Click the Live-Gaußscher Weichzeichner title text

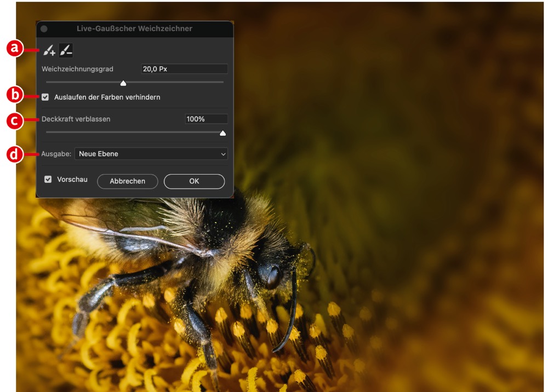tap(135, 28)
